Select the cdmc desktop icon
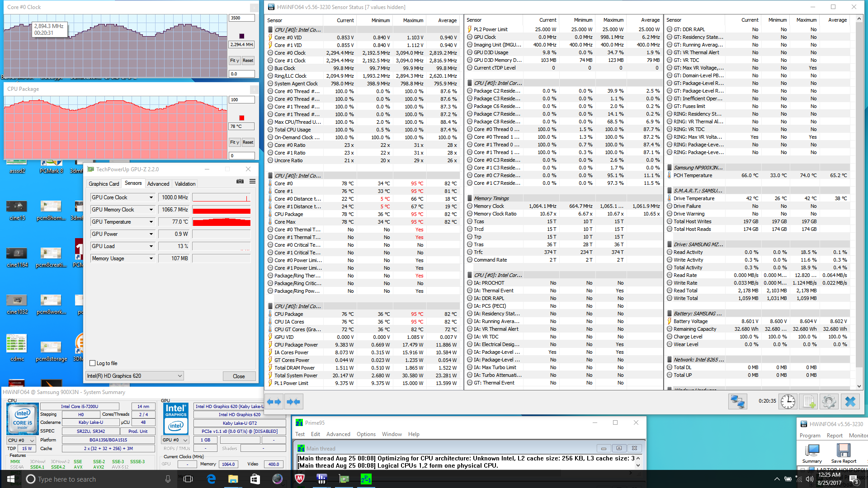Image resolution: width=868 pixels, height=488 pixels. pos(17,348)
